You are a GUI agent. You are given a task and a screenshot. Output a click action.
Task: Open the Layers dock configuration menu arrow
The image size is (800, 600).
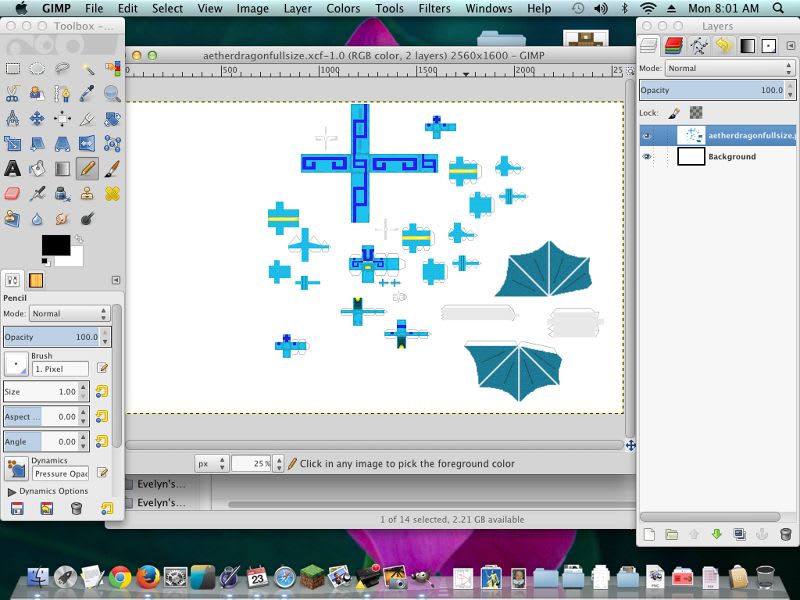coord(790,45)
